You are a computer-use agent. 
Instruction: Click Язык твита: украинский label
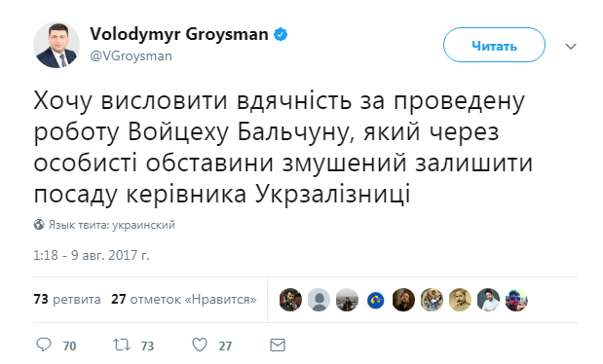pyautogui.click(x=111, y=225)
